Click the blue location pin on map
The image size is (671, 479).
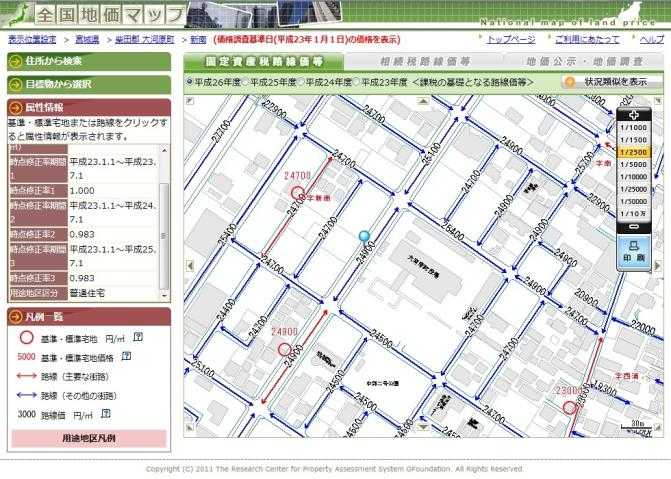364,236
